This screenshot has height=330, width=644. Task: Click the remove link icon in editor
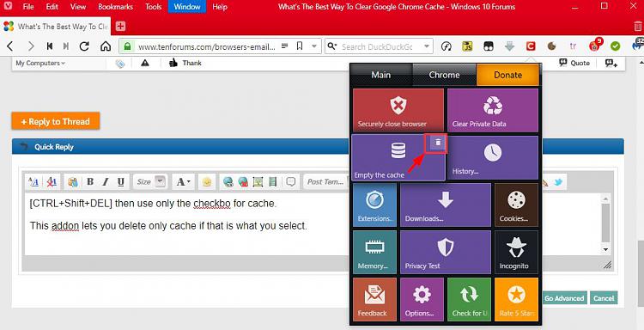(x=243, y=181)
